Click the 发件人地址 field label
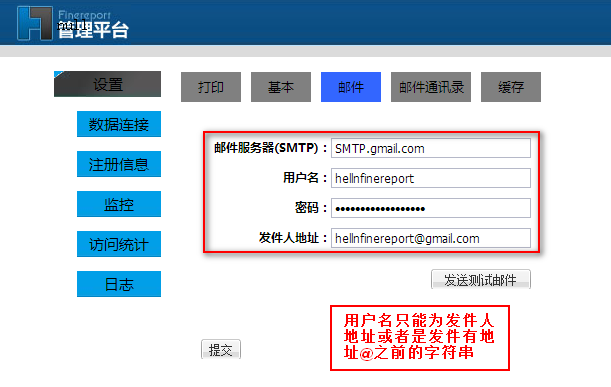The image size is (611, 387). [x=293, y=238]
